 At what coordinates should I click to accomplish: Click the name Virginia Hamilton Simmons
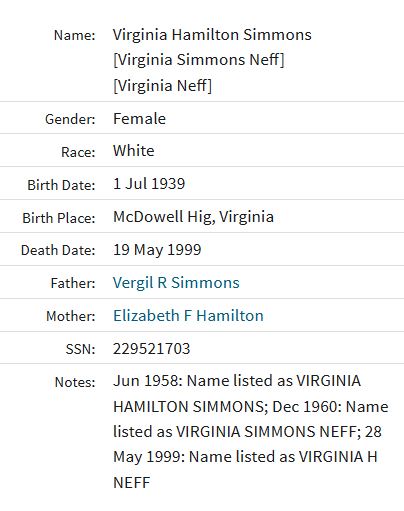(x=212, y=35)
